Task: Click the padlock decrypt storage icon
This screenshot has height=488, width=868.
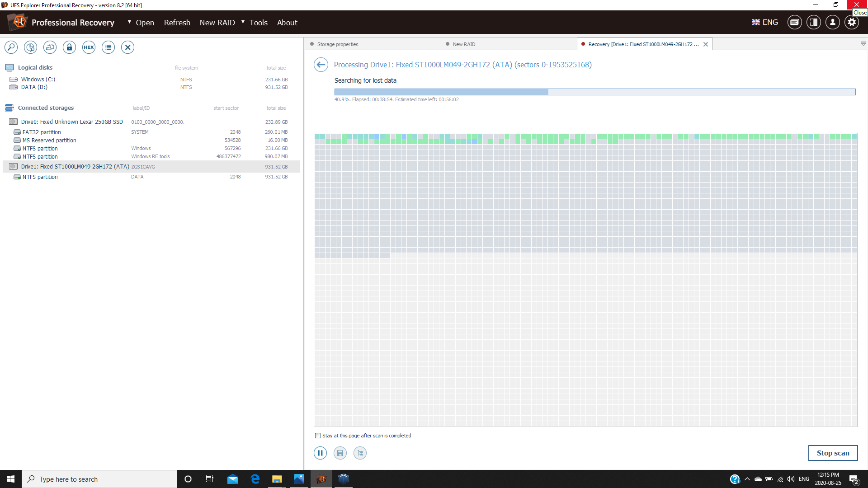Action: (69, 47)
